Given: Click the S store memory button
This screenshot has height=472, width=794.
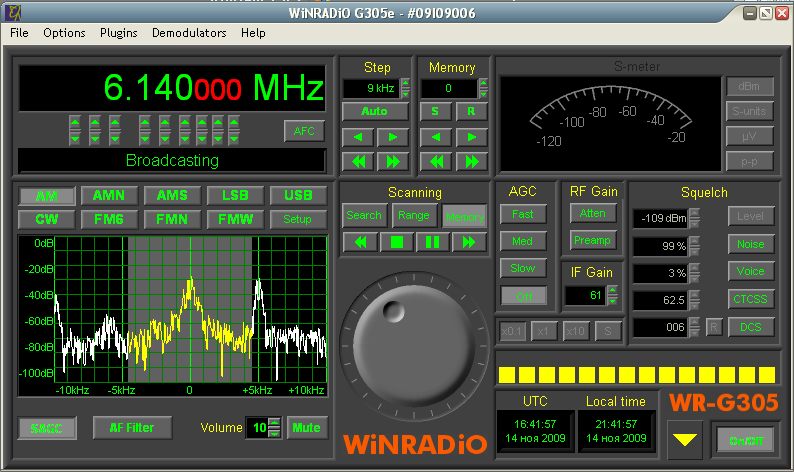Looking at the screenshot, I should point(435,111).
